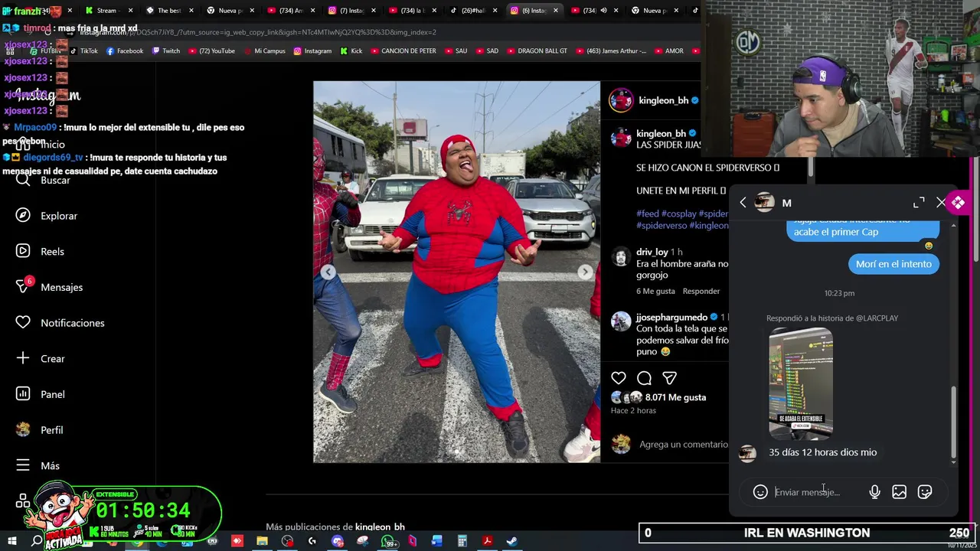980x551 pixels.
Task: Attach an image in the chat
Action: tap(899, 492)
